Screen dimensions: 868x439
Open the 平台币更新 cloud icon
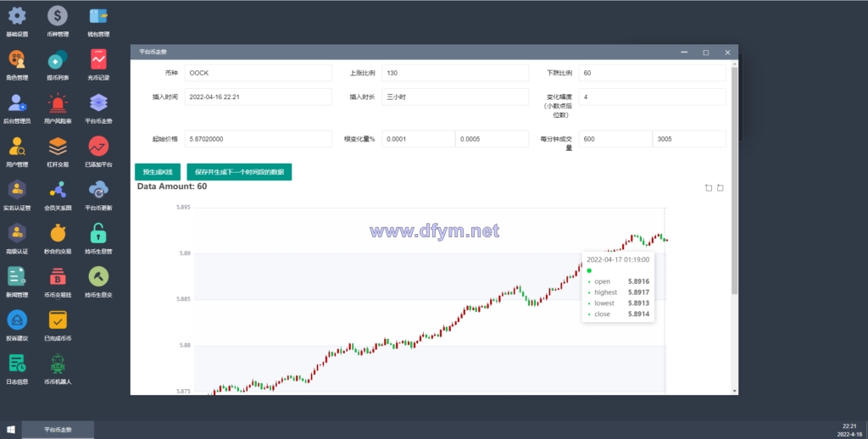pos(98,190)
